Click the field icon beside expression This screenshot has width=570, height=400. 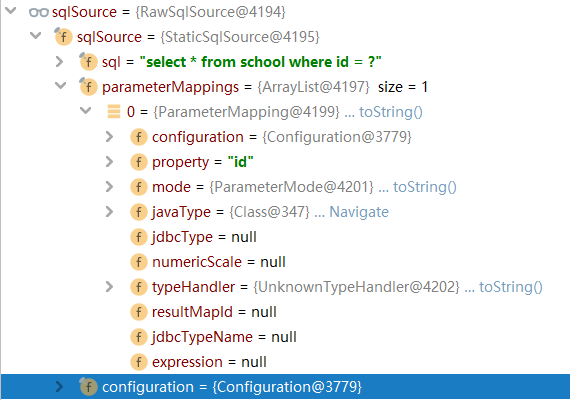point(139,362)
